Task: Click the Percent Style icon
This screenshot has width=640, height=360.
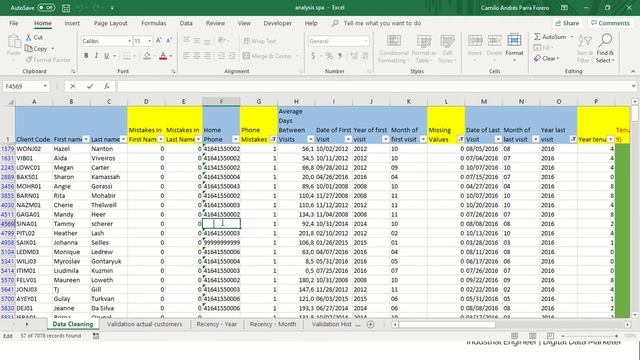Action: click(329, 56)
